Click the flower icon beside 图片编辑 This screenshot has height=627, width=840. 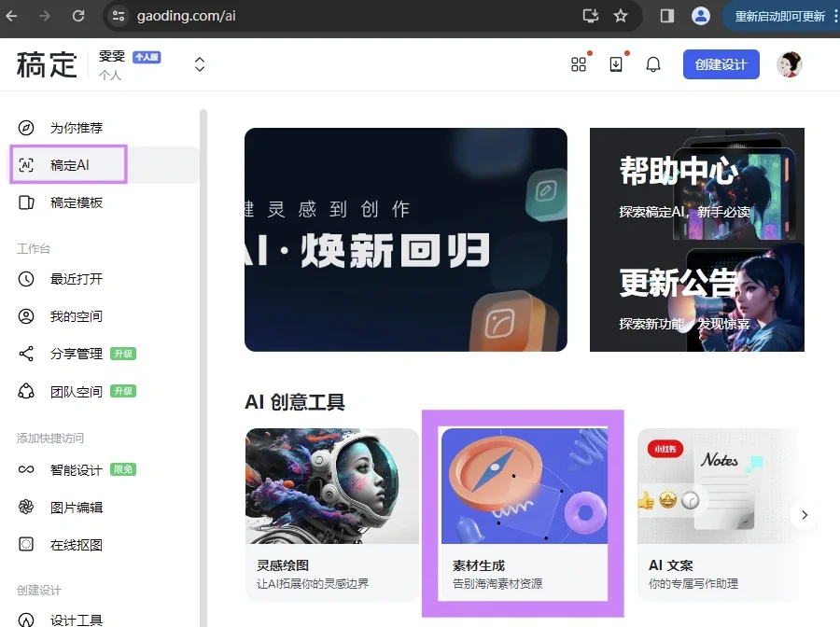(x=26, y=507)
